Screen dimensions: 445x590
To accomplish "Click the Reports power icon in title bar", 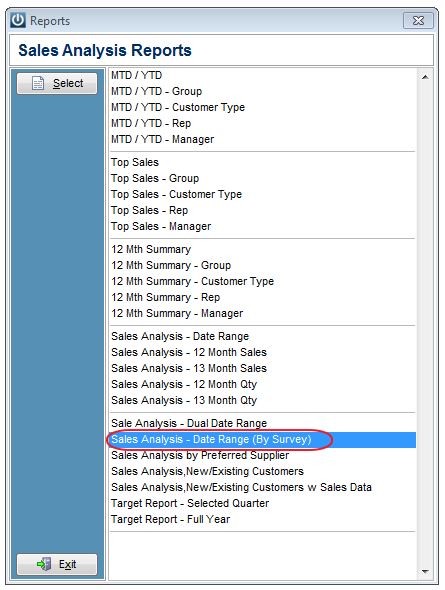I will pyautogui.click(x=18, y=20).
